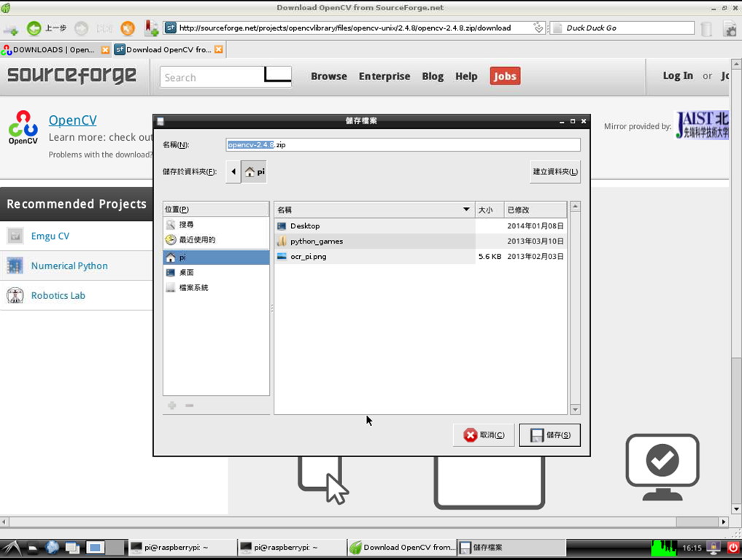
Task: Click the bookmark icon beside the address bar
Action: [x=152, y=28]
